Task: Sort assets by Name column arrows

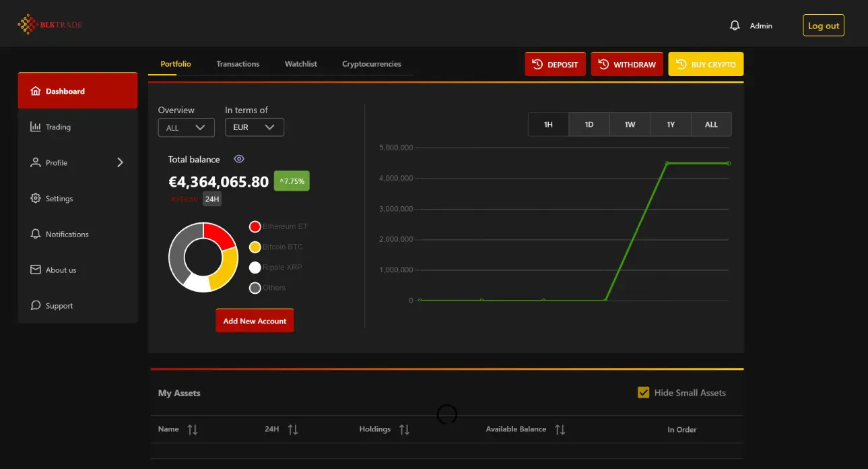Action: pos(193,429)
